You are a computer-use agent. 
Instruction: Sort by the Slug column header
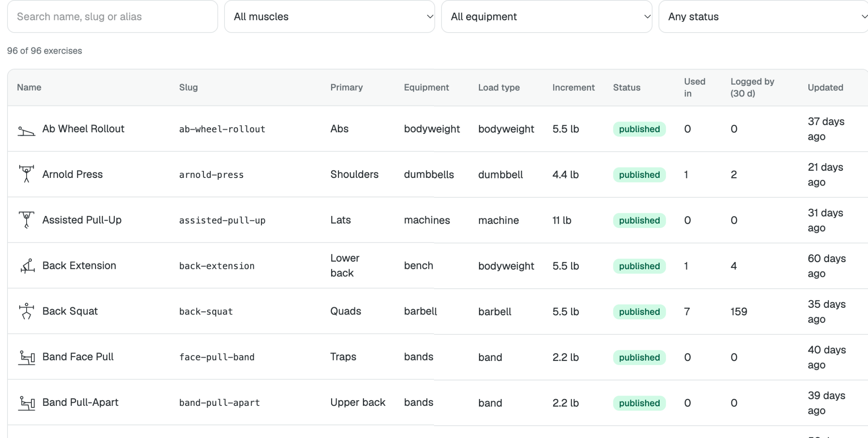pos(188,87)
